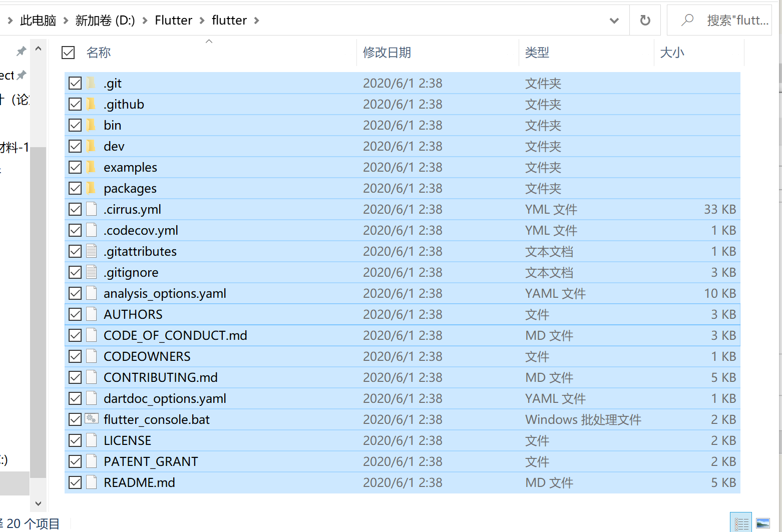Click the README.md file icon
Viewport: 782px width, 532px height.
(91, 482)
